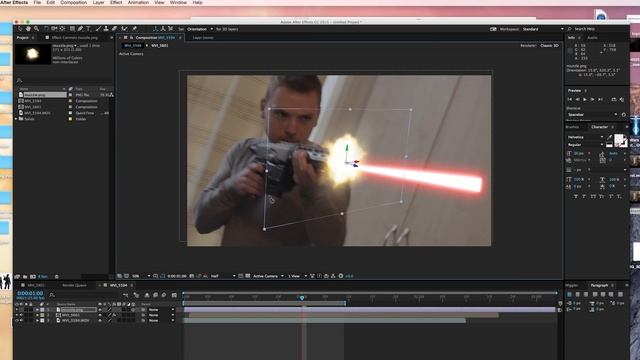Open the File menu
The width and height of the screenshot is (640, 360).
tap(37, 2)
